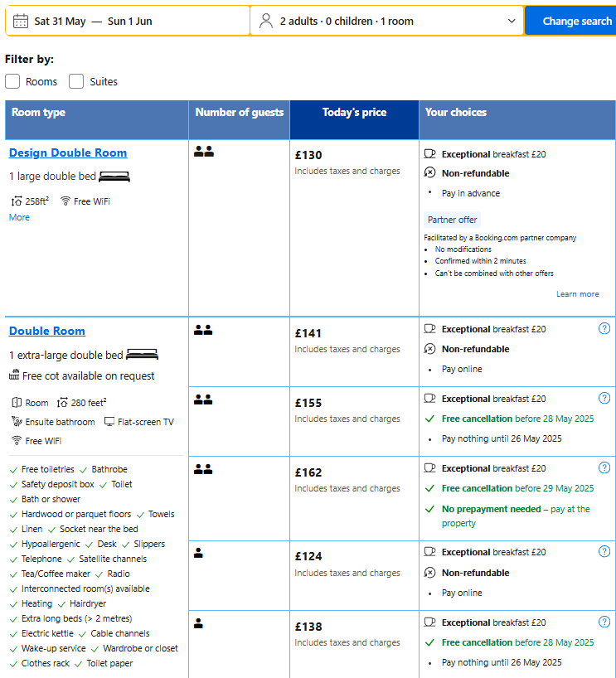The image size is (616, 678).
Task: Click the bed icon next to 1 large double bed
Action: [x=114, y=177]
